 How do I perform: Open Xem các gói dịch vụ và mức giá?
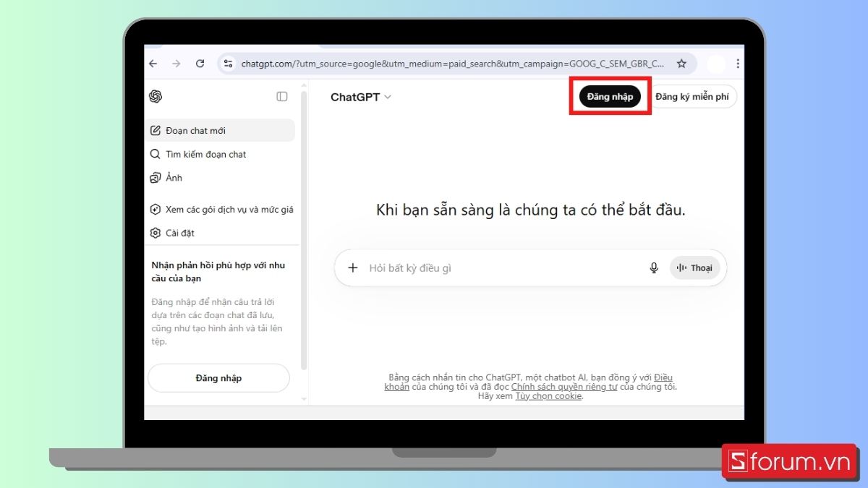220,210
